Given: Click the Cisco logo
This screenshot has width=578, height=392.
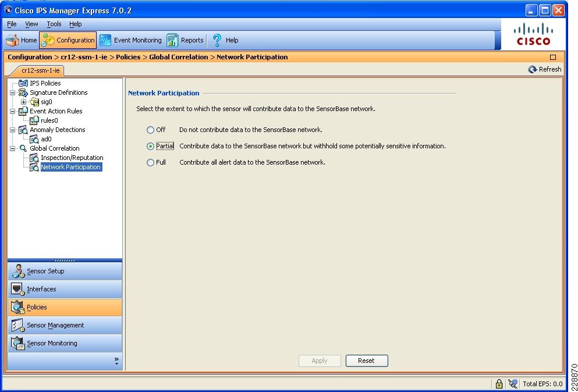Looking at the screenshot, I should pyautogui.click(x=533, y=34).
